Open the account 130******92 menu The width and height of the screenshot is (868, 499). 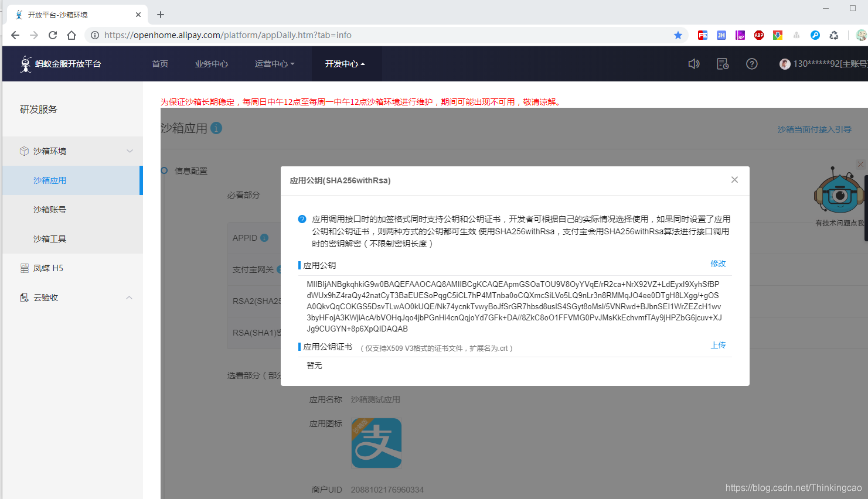click(823, 64)
